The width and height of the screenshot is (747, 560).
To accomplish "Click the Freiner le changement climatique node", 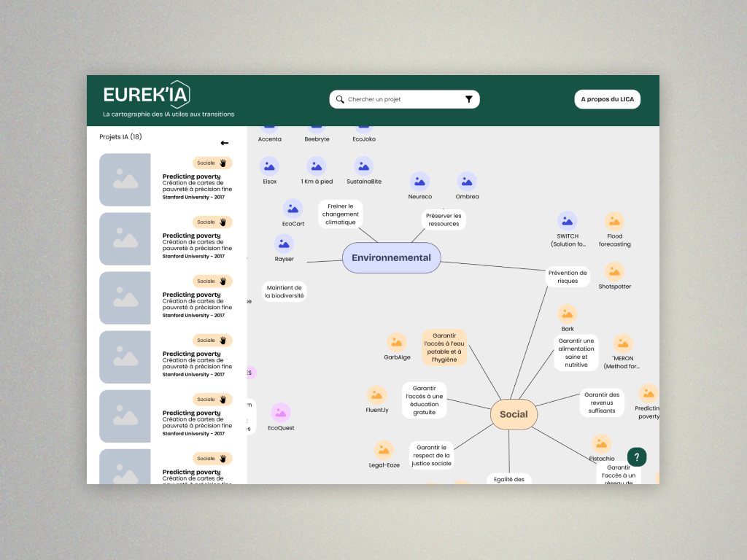I will pyautogui.click(x=341, y=214).
